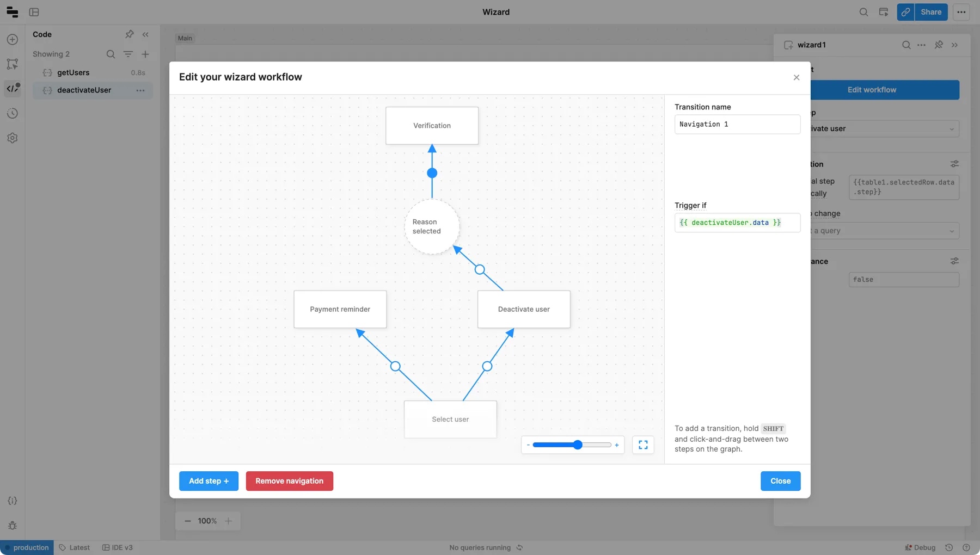
Task: Filter the code list with filter icon
Action: (x=128, y=54)
